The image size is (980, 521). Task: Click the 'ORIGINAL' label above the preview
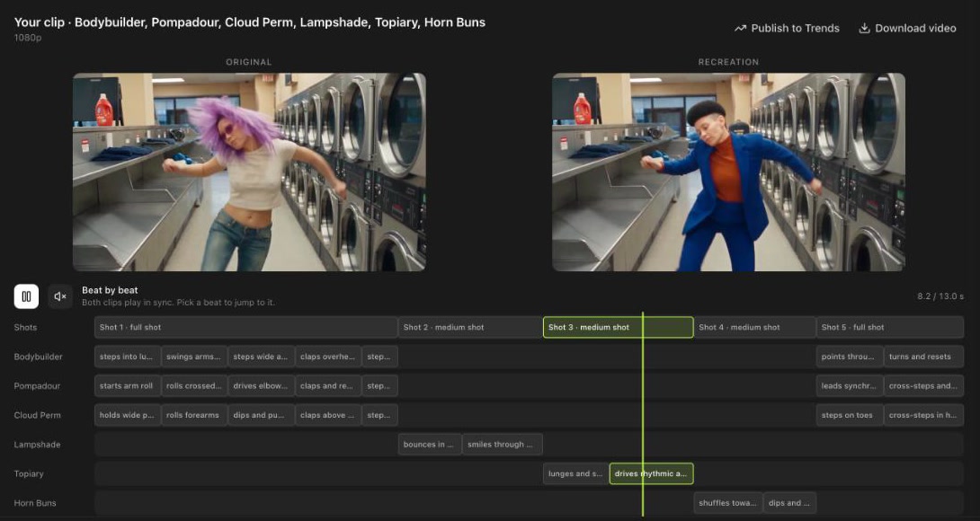[249, 62]
